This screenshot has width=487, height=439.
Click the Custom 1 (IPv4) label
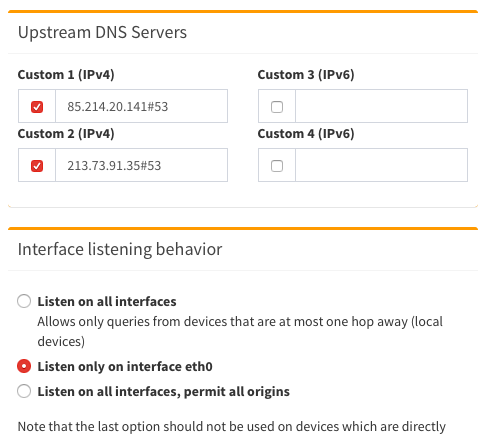(66, 75)
